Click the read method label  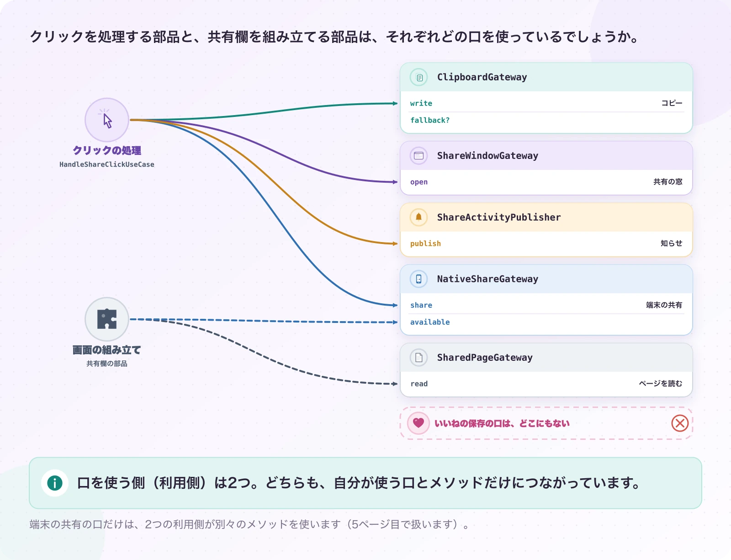(x=419, y=384)
